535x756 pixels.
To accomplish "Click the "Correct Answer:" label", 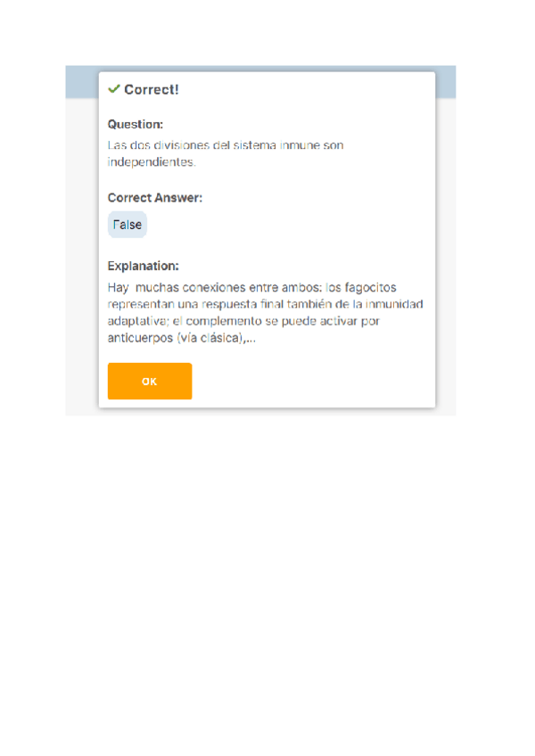I will pos(155,197).
